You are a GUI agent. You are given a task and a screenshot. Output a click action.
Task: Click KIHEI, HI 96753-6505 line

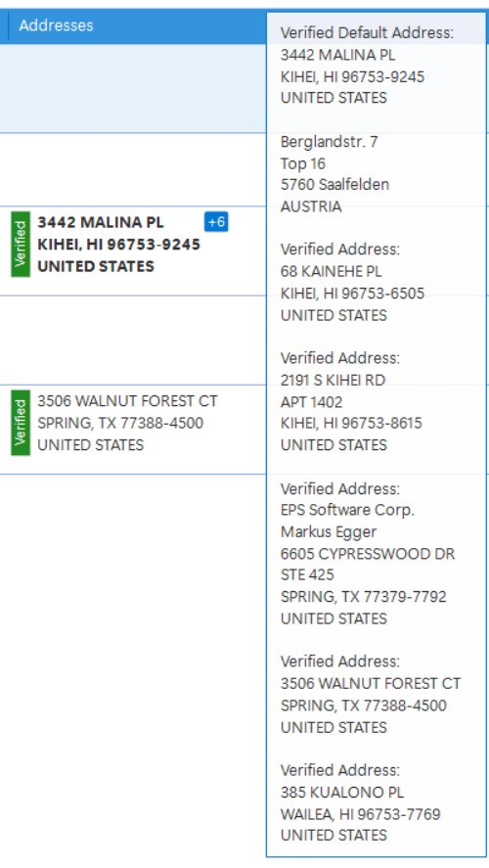click(x=352, y=293)
